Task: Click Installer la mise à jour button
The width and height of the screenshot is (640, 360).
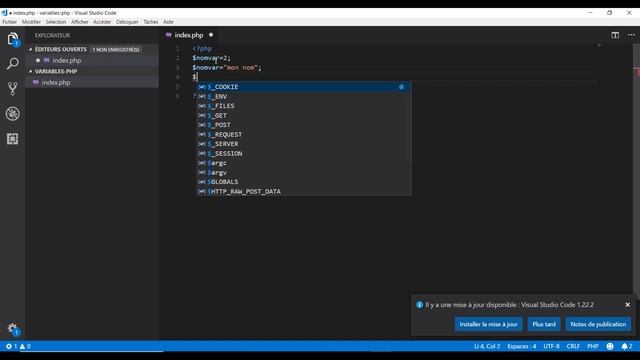Action: click(x=488, y=324)
